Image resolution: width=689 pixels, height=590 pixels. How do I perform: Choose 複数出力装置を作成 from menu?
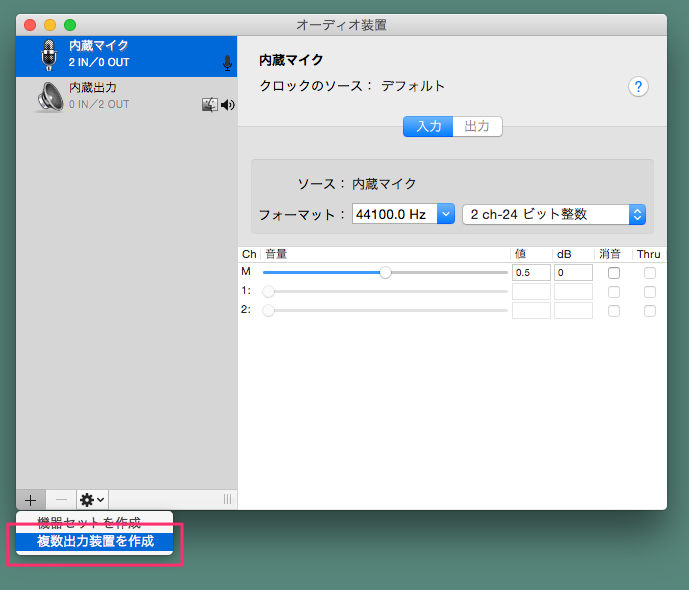click(94, 541)
